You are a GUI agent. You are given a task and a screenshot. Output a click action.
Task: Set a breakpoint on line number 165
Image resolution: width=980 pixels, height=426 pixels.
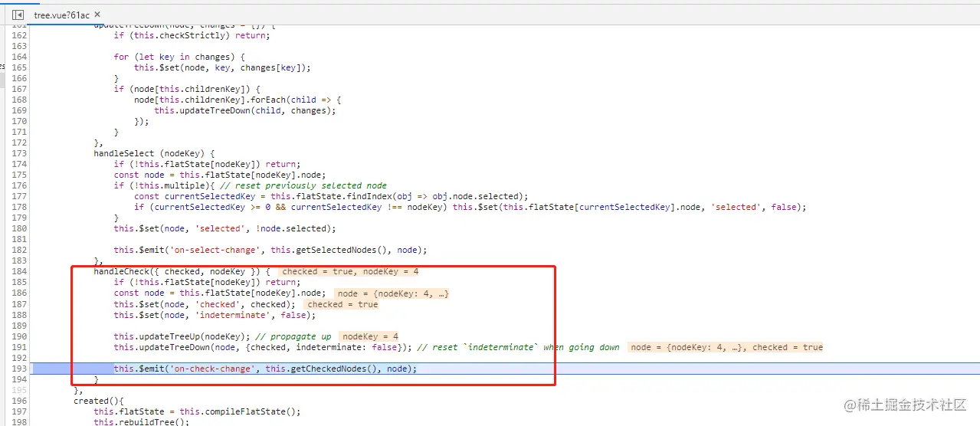19,67
